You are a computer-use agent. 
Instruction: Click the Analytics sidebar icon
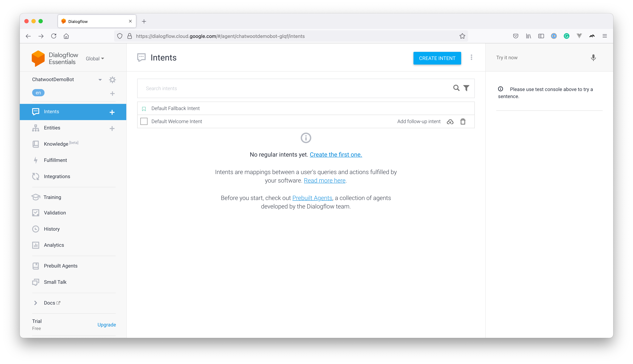[x=36, y=245]
